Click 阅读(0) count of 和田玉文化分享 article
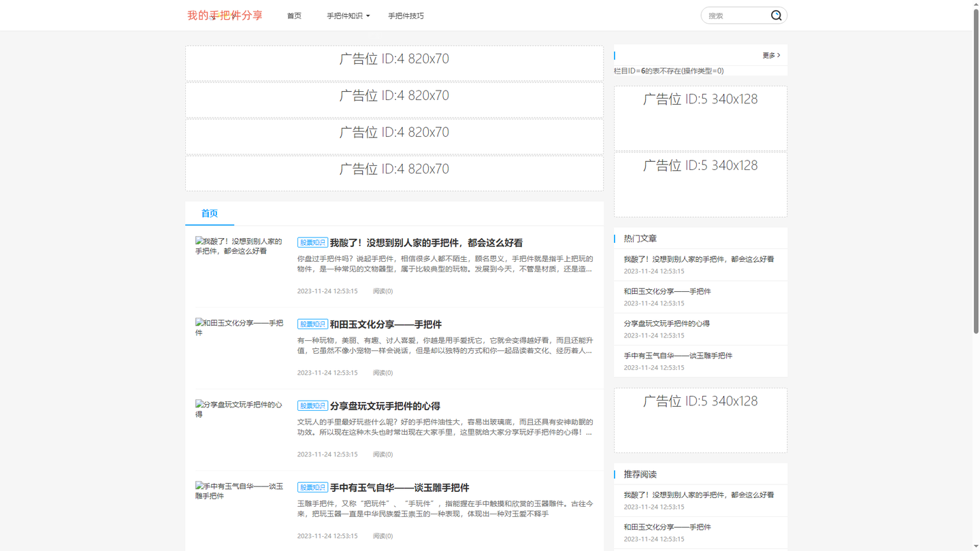The width and height of the screenshot is (980, 551). (382, 373)
